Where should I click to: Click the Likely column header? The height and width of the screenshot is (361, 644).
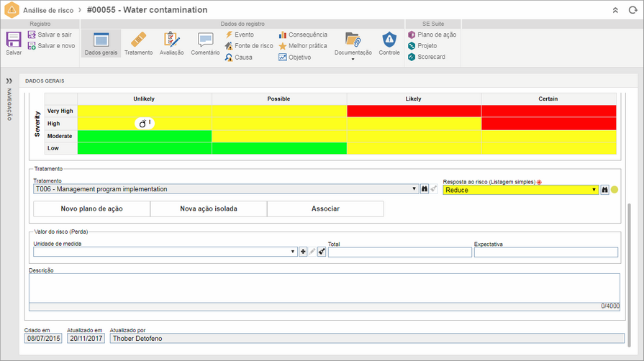[414, 99]
